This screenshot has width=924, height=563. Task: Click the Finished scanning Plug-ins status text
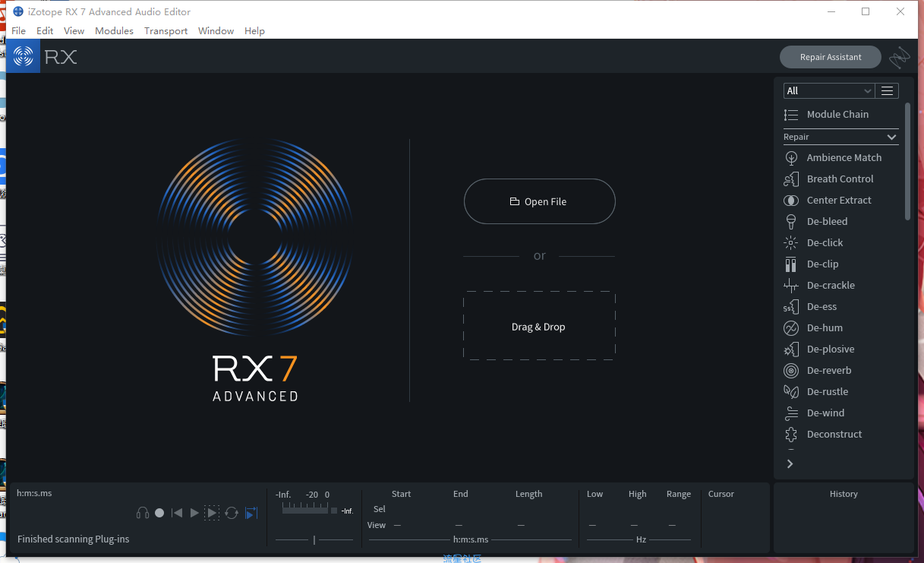pos(74,539)
